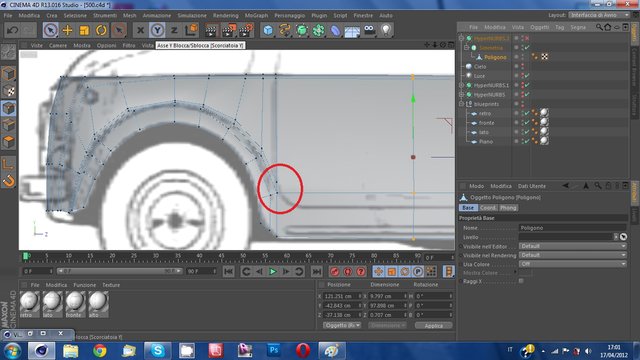Click the timeline frame slider
The width and height of the screenshot is (640, 360).
point(220,257)
